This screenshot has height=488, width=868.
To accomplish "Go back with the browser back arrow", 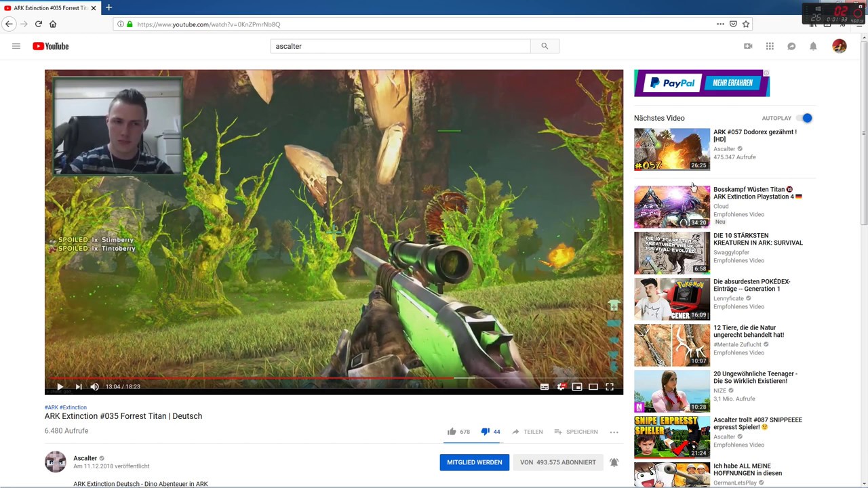I will [9, 24].
